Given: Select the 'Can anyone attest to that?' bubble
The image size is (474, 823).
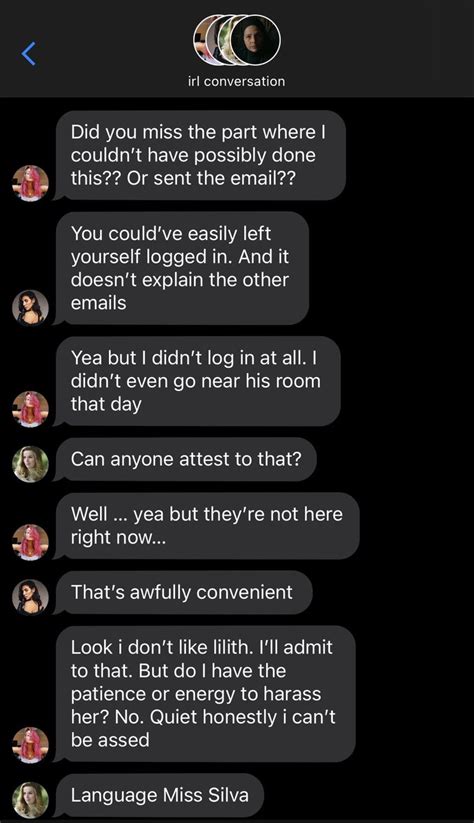Looking at the screenshot, I should [186, 459].
